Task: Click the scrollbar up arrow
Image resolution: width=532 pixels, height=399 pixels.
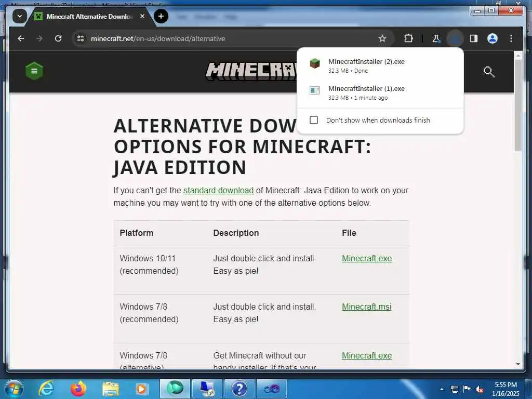Action: pos(518,55)
